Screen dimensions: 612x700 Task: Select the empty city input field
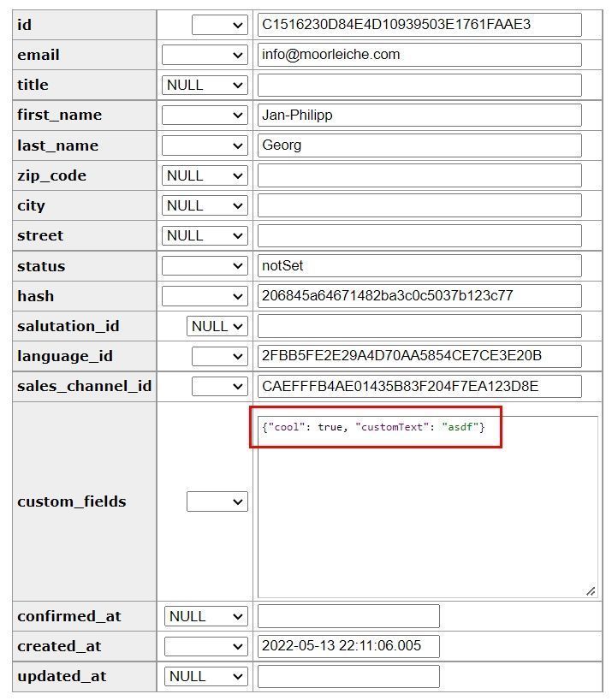point(419,205)
